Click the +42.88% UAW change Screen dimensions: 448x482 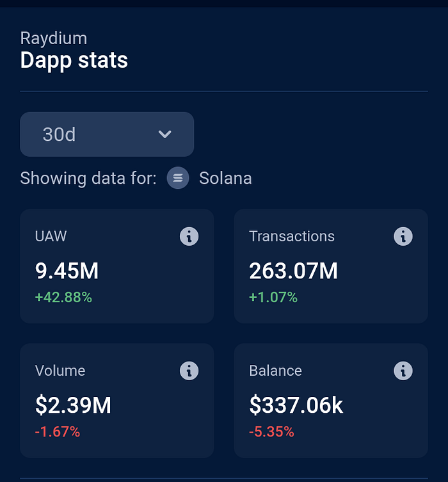pos(63,297)
